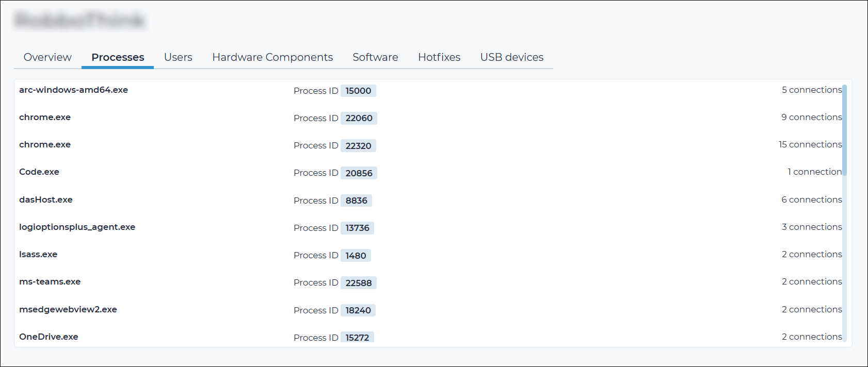Click Process ID badge 13736
Image resolution: width=868 pixels, height=367 pixels.
(357, 228)
